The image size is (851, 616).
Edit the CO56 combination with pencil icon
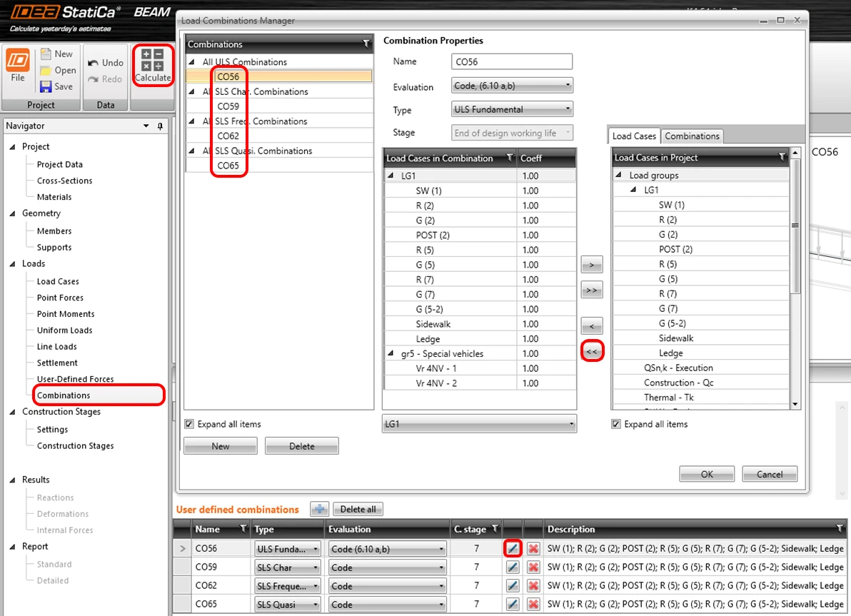pos(513,549)
